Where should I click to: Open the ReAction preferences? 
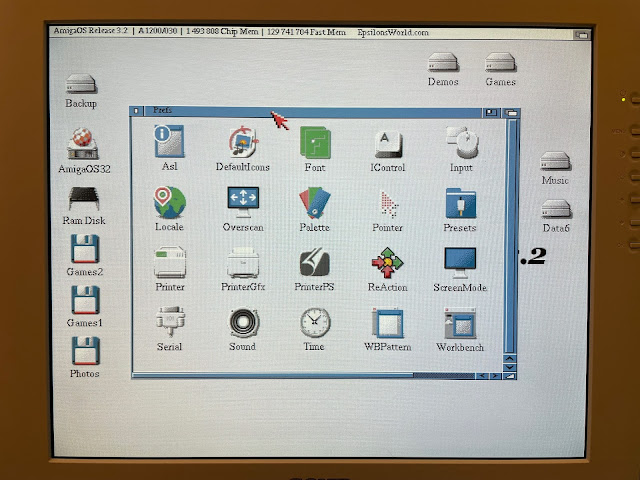coord(387,262)
